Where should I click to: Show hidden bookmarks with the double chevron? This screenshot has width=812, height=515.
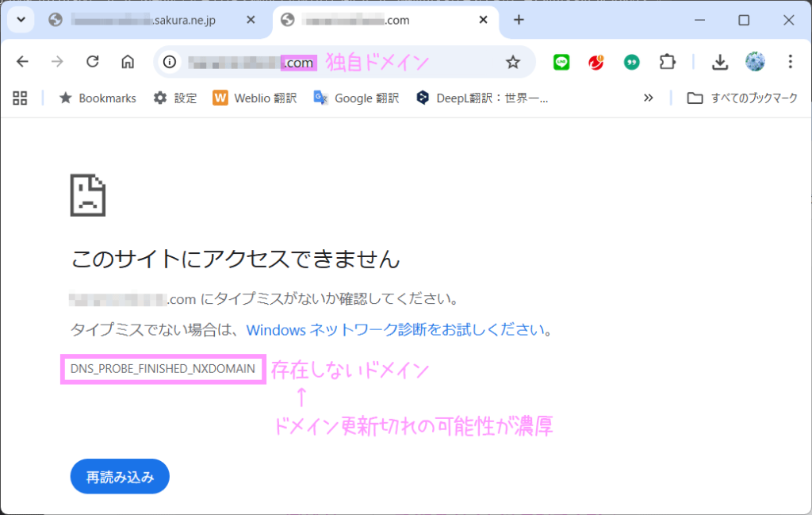648,98
